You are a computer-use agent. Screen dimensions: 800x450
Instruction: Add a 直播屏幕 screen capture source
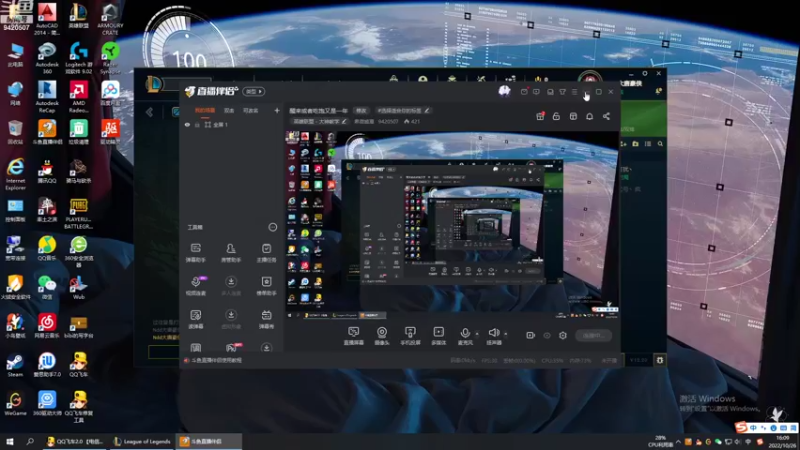click(354, 336)
